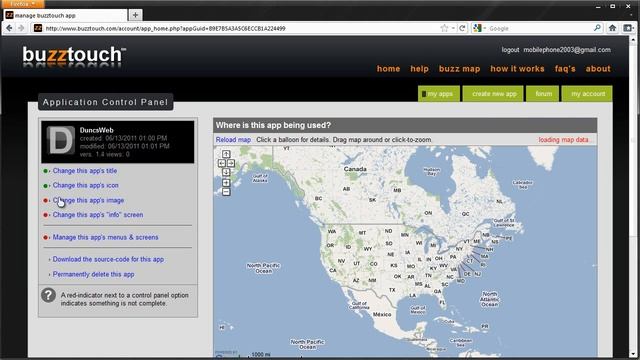Click the Google search input field
The height and width of the screenshot is (360, 640).
[x=540, y=28]
